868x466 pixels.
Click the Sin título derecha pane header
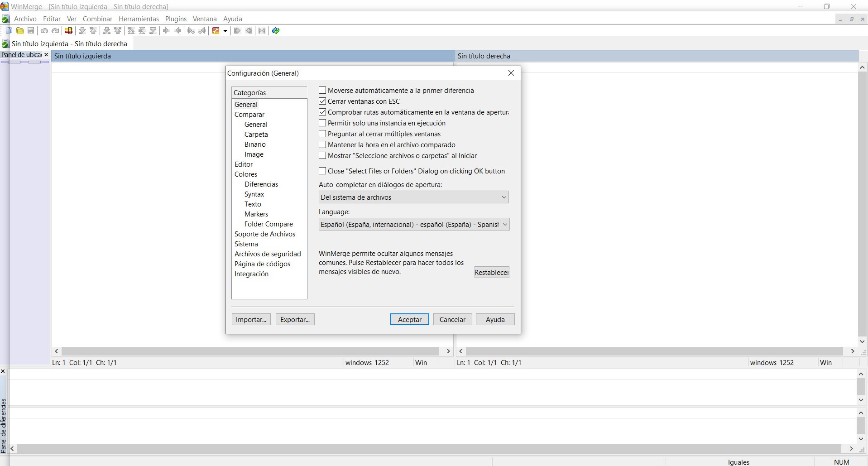tap(657, 56)
